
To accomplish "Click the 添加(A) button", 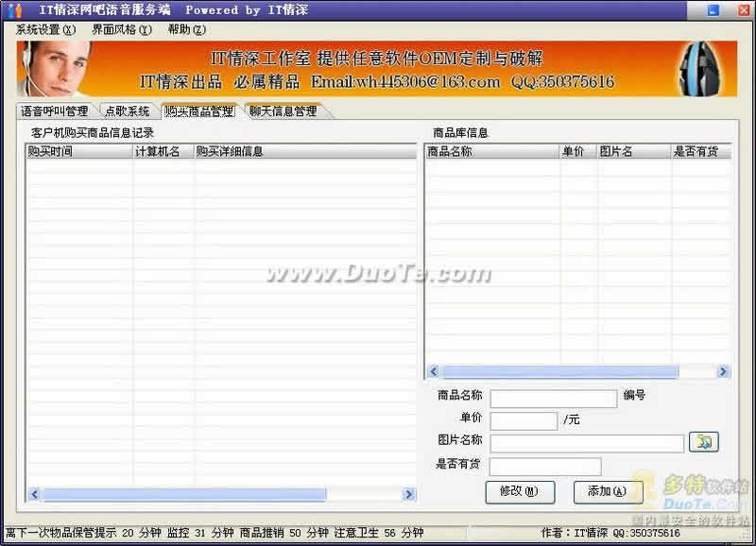I will click(x=608, y=491).
